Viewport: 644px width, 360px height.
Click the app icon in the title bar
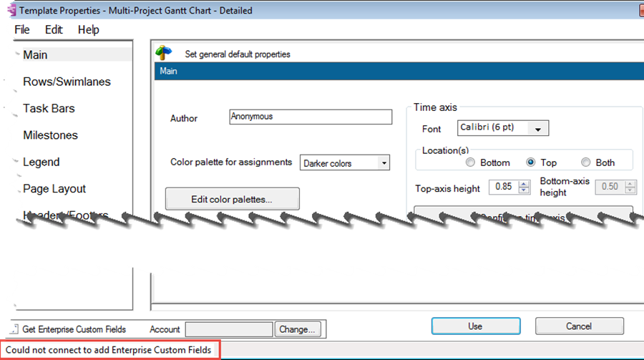click(8, 11)
